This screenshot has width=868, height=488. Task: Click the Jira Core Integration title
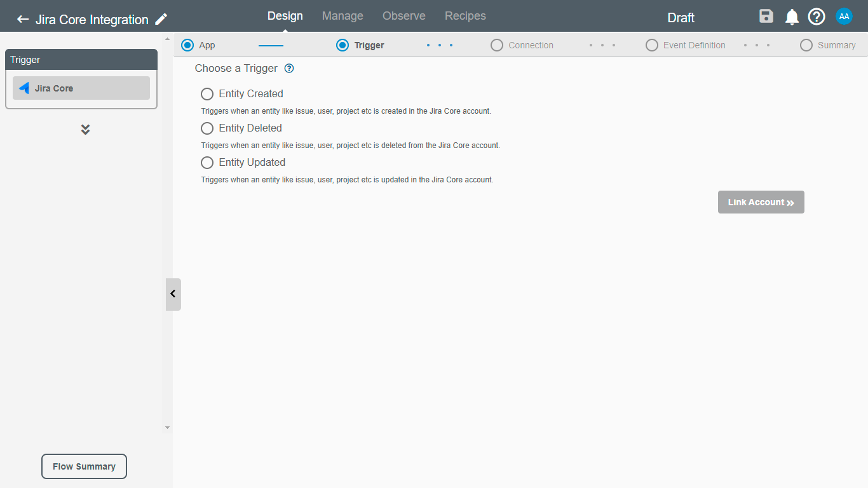point(92,20)
